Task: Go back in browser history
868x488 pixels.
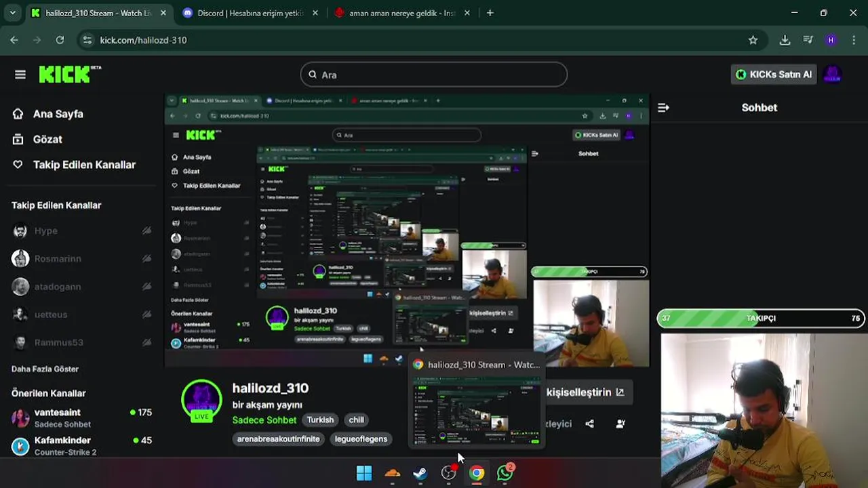Action: 14,40
